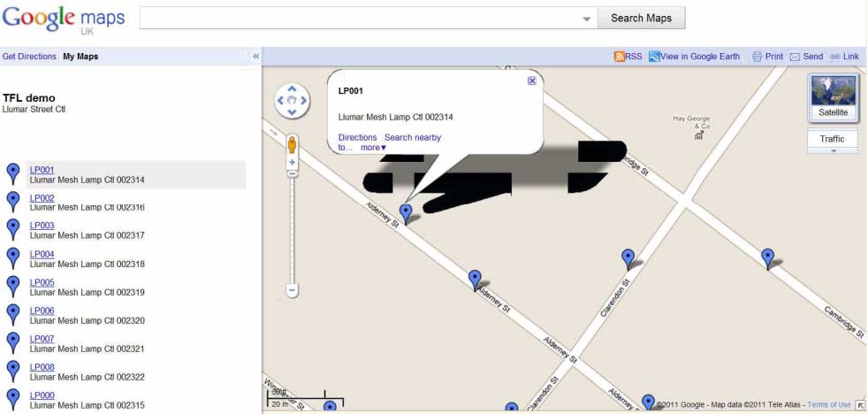The image size is (868, 414).
Task: Click the blue pin beside LP005
Action: coord(13,287)
